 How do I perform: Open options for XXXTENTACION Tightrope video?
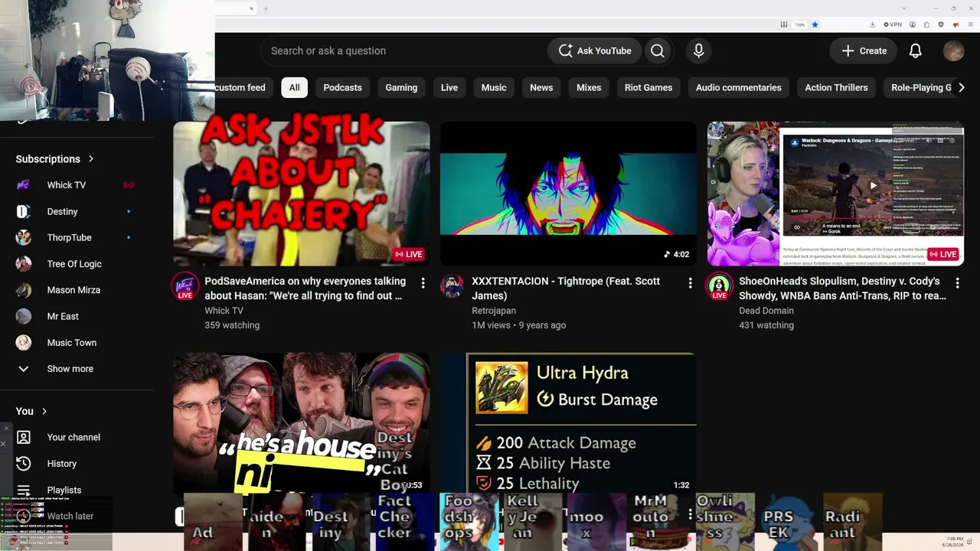(690, 283)
